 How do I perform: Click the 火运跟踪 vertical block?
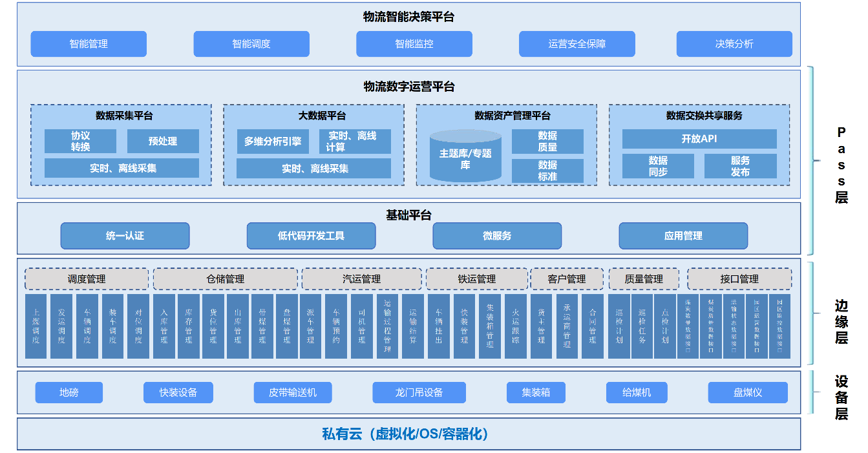click(515, 326)
